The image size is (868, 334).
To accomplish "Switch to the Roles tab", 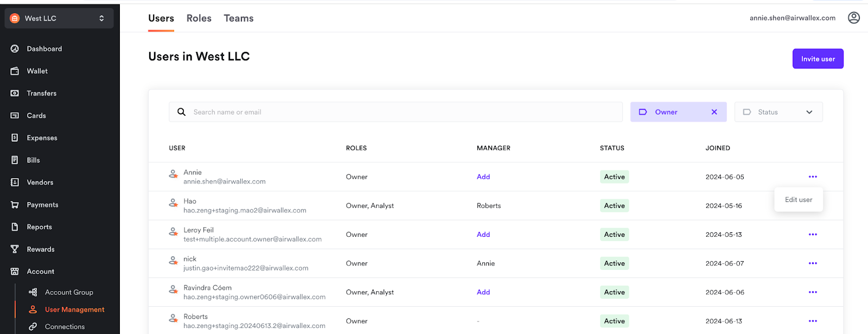I will [199, 18].
